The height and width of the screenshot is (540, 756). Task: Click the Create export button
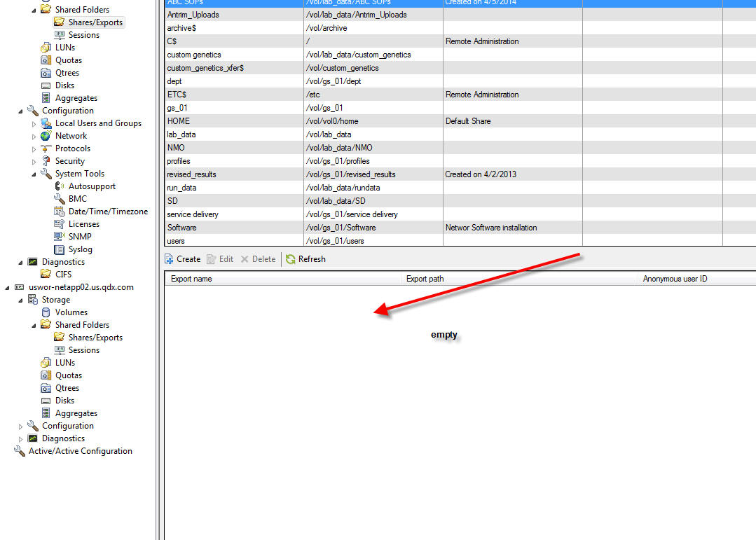(182, 259)
